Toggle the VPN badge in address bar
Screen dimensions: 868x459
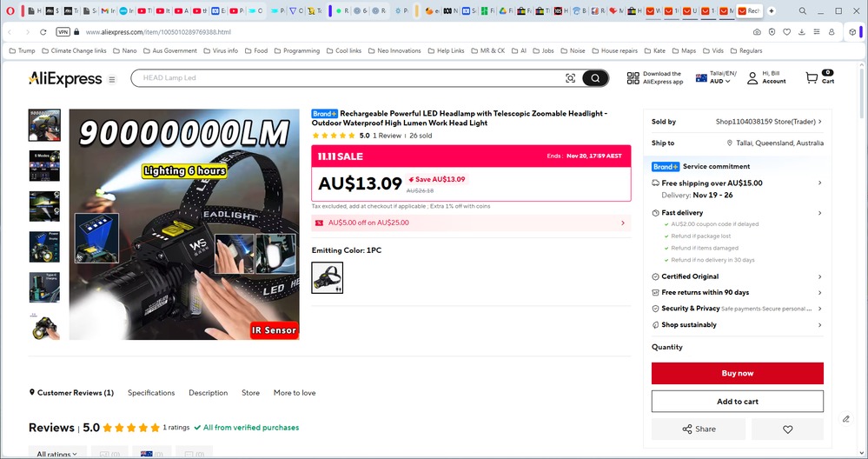pyautogui.click(x=63, y=32)
